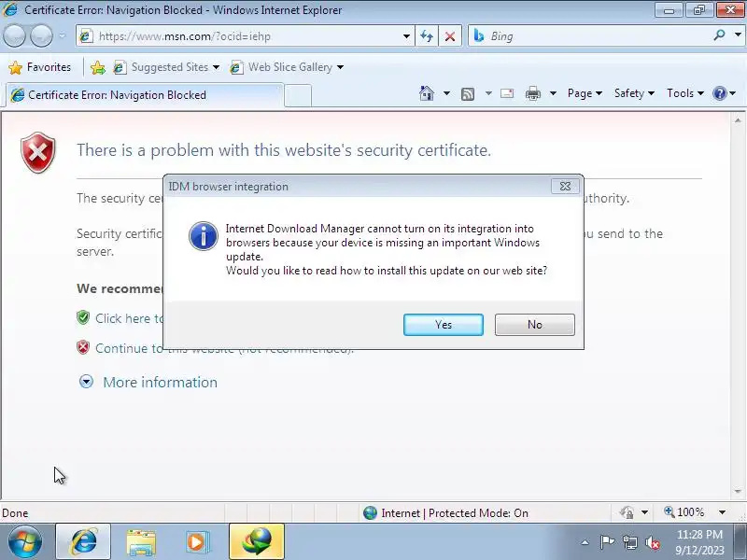Click 'Click here to' close webpage link
747x560 pixels.
coord(130,318)
